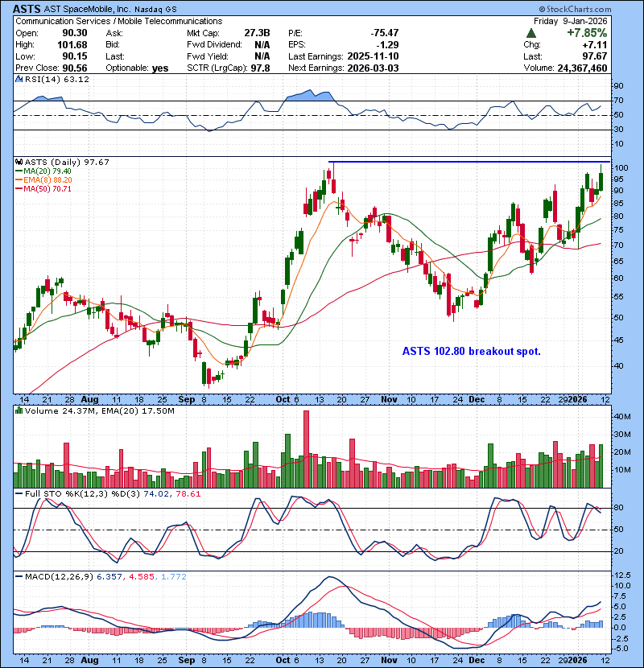The width and height of the screenshot is (644, 668).
Task: Click the MA(50) 70.71 legend entry
Action: tap(43, 189)
